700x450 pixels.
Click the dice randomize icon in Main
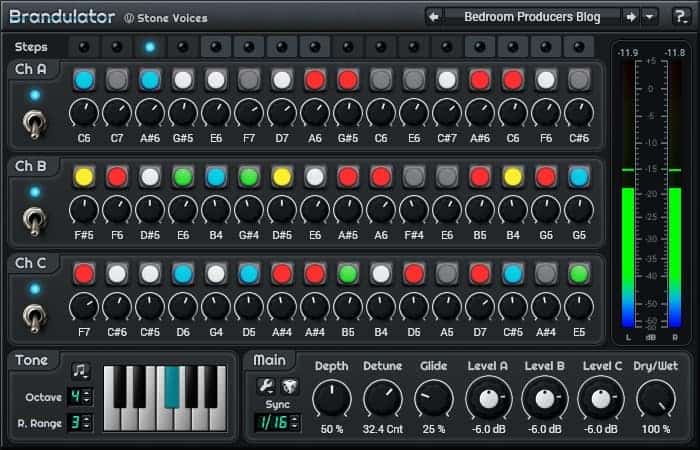tap(288, 385)
